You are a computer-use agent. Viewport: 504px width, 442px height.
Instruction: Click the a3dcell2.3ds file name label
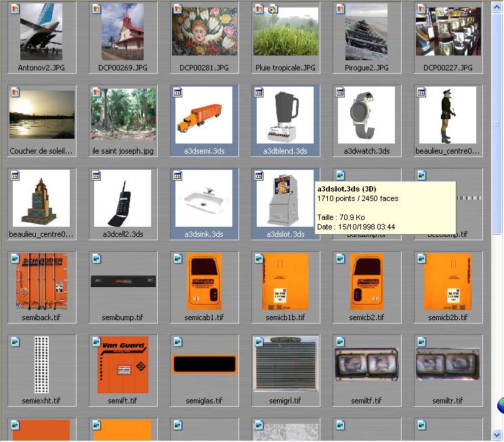click(123, 234)
